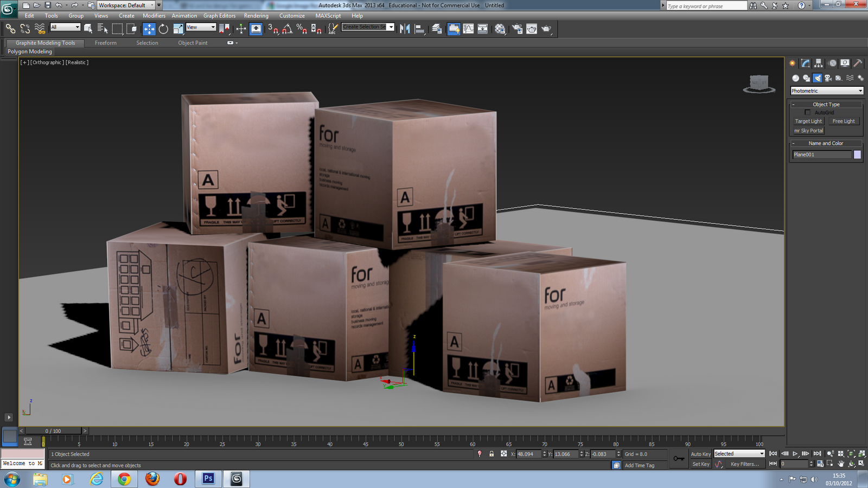Click the Mirror tool icon
868x488 pixels.
[405, 28]
